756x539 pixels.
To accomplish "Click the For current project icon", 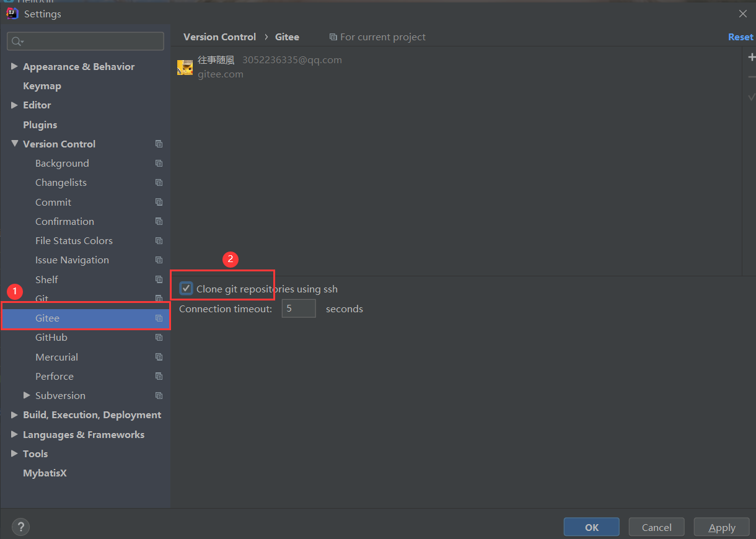I will point(333,37).
